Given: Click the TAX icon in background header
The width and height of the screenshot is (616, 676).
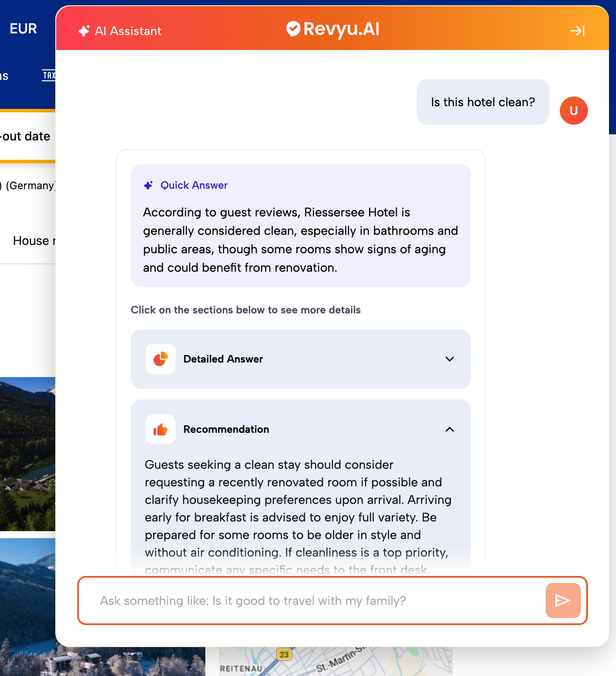Looking at the screenshot, I should click(x=49, y=76).
